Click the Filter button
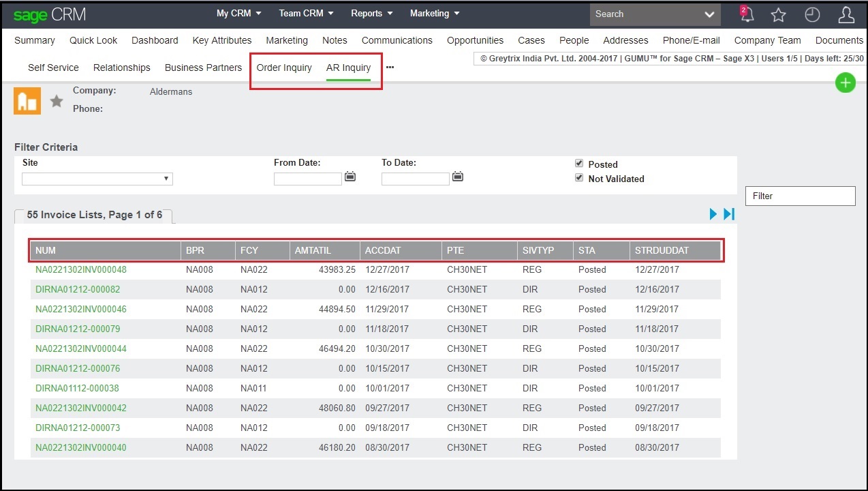 pyautogui.click(x=801, y=196)
